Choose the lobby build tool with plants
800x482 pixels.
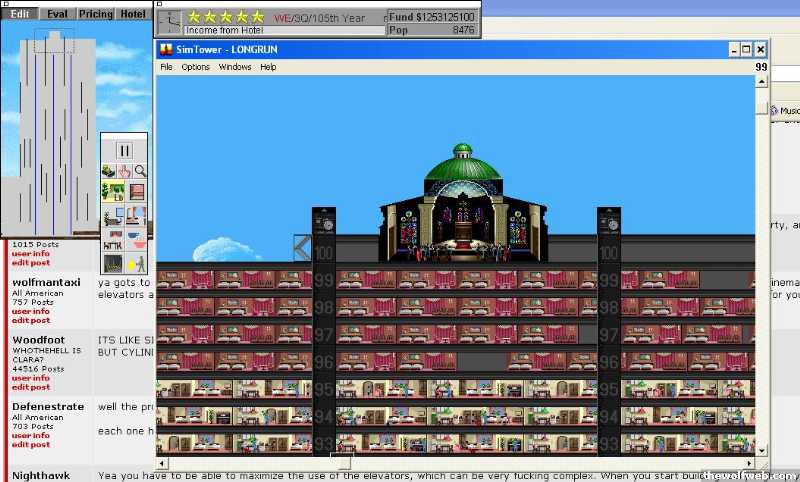(x=113, y=191)
